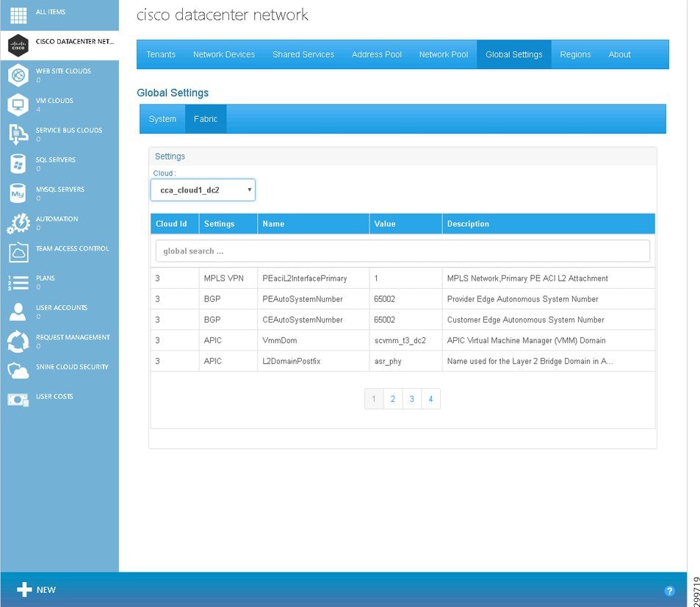Sort by the Settings column header
700x607 pixels.
(228, 224)
